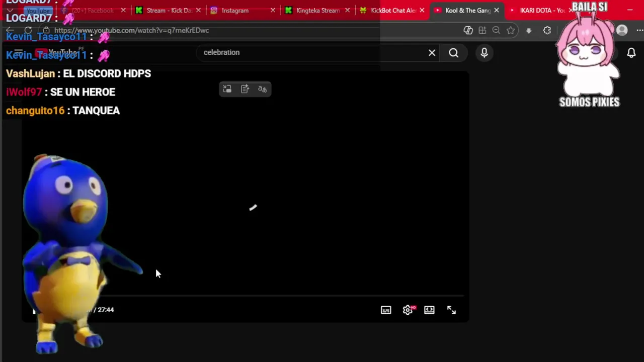
Task: Click the video playback area
Action: [245, 196]
